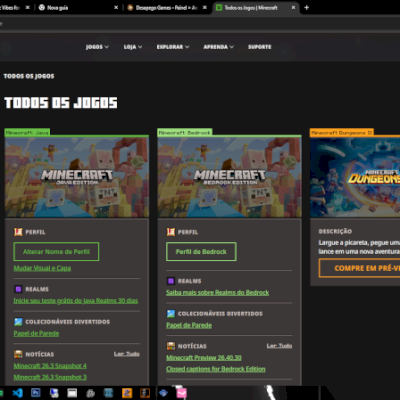
Task: Click the Minecraft Java Edition banner image
Action: click(x=77, y=177)
